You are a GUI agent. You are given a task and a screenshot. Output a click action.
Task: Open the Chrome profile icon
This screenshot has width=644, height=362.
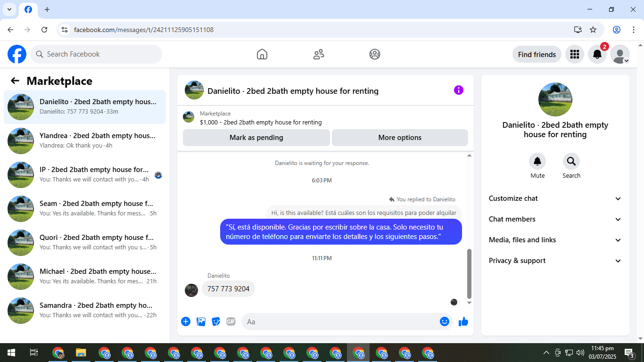617,30
